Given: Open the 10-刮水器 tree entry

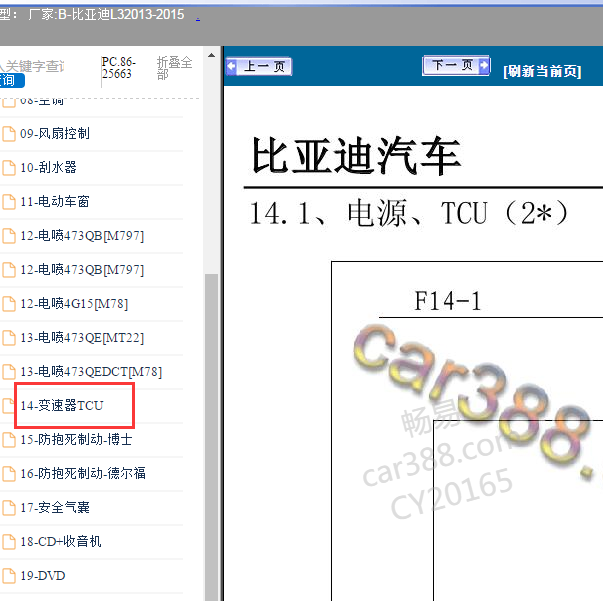Looking at the screenshot, I should point(48,167).
